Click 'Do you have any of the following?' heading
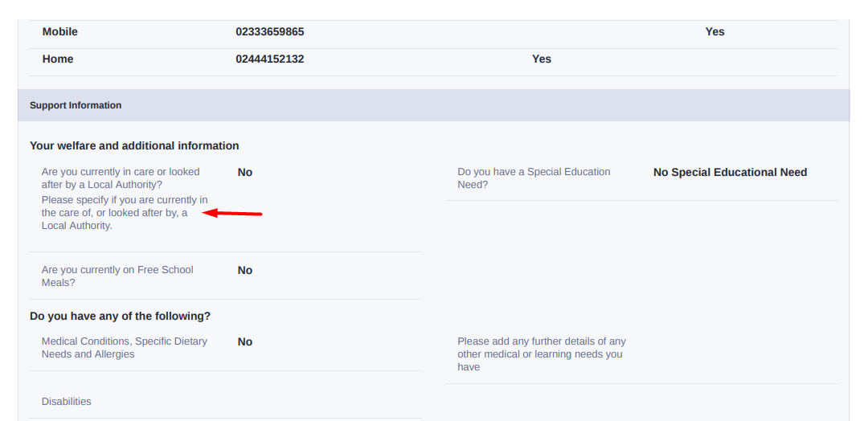Image resolution: width=868 pixels, height=421 pixels. (x=120, y=317)
